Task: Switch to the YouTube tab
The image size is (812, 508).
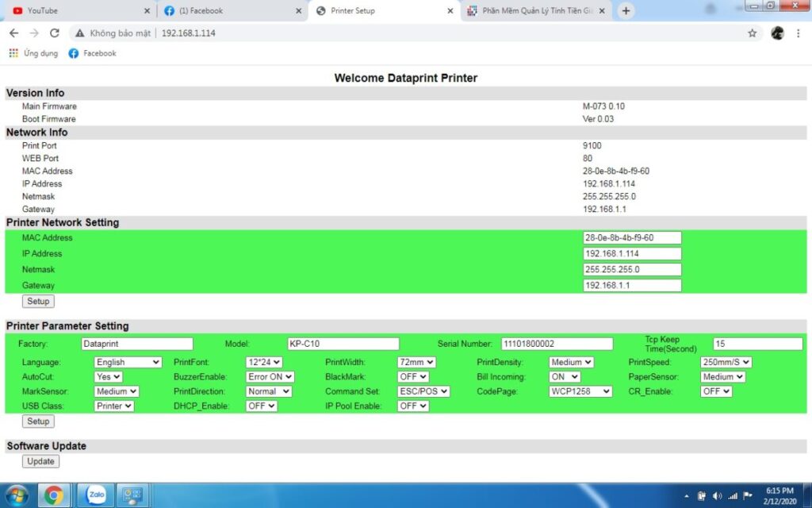Action: [x=78, y=11]
